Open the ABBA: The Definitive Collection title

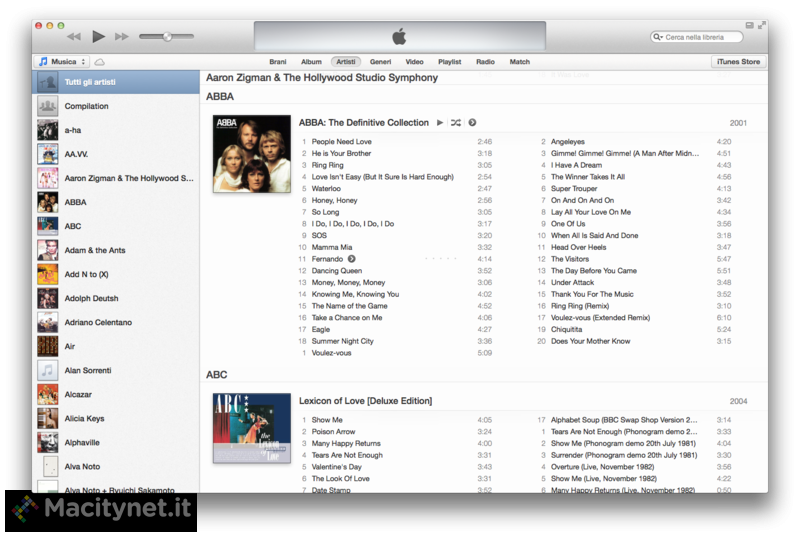click(364, 122)
